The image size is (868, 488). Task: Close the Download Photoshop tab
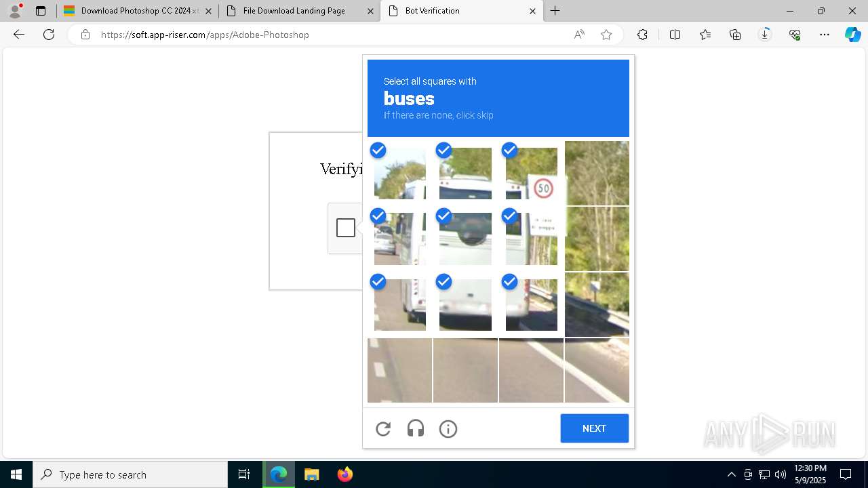point(208,11)
